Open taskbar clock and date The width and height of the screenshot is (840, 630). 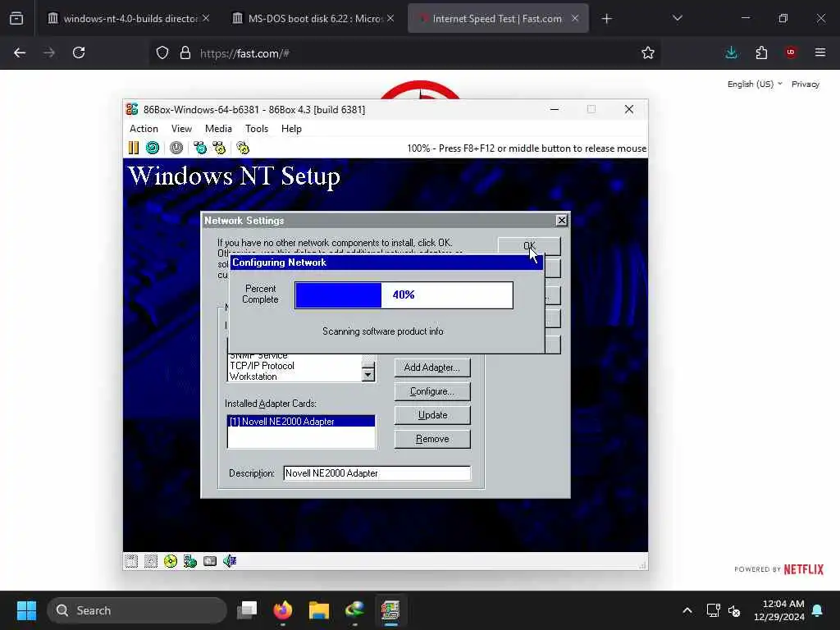[x=779, y=610]
